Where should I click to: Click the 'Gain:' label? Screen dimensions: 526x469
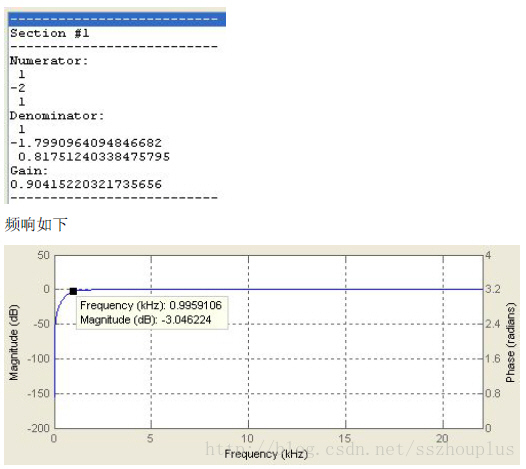pos(29,171)
